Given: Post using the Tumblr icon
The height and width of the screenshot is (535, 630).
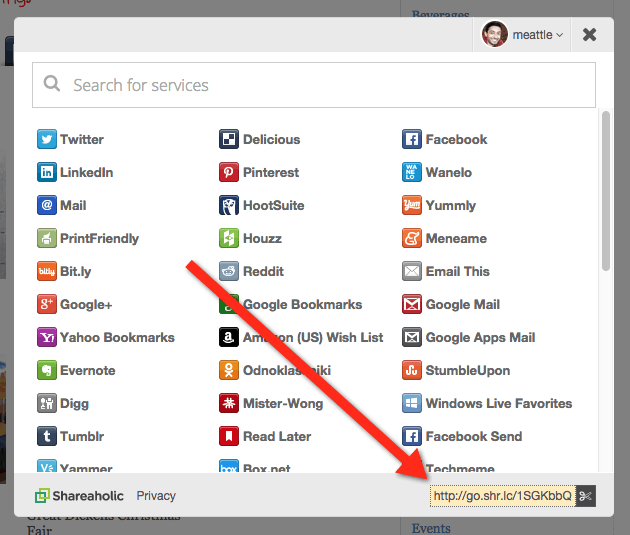Looking at the screenshot, I should (47, 436).
